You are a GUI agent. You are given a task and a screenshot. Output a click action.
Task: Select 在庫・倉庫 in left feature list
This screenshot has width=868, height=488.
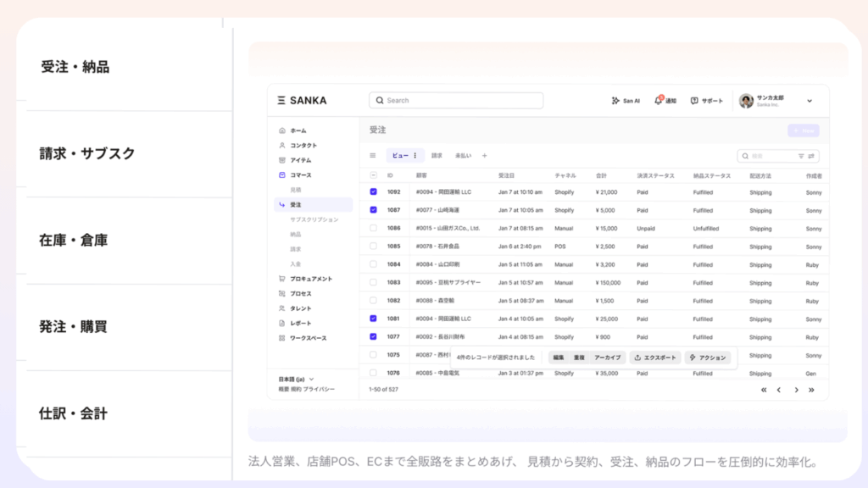75,241
